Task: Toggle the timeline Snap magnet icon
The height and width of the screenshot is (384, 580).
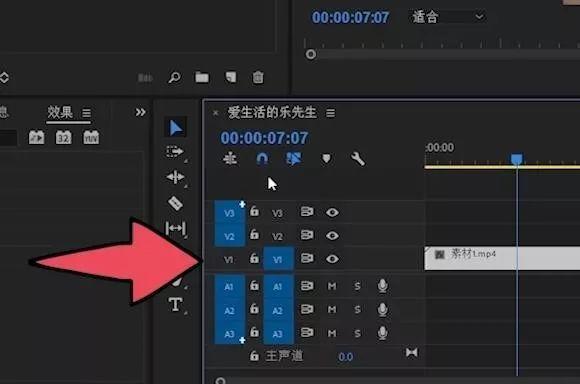Action: point(262,159)
